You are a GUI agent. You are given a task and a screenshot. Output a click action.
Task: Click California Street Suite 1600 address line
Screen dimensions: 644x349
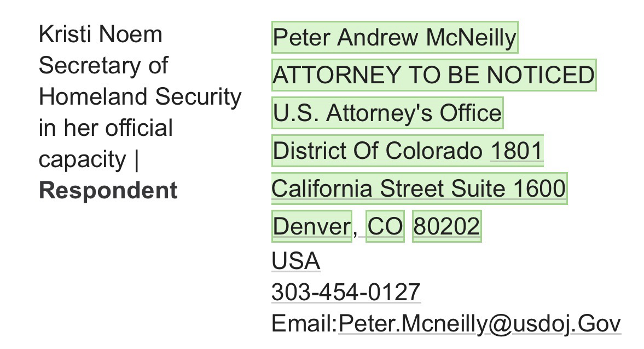click(419, 188)
